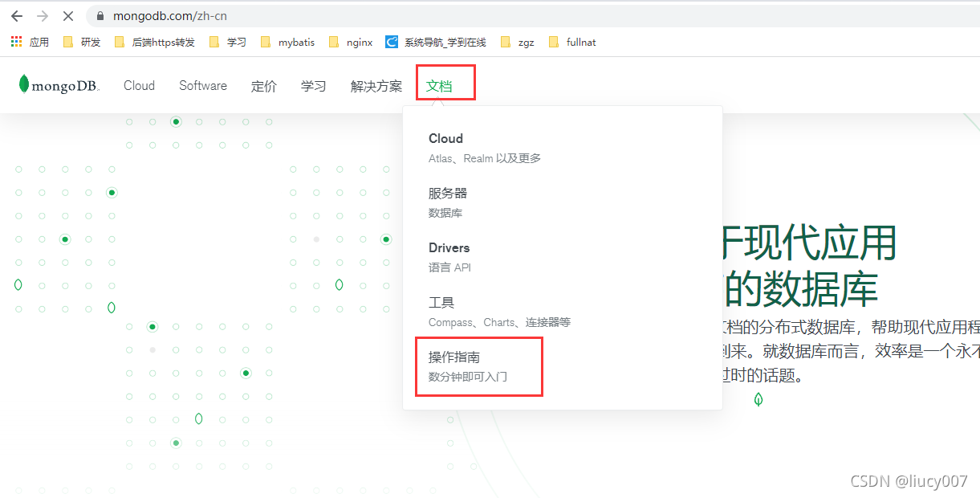Viewport: 980px width, 498px height.
Task: Open the Software navigation menu
Action: point(203,85)
